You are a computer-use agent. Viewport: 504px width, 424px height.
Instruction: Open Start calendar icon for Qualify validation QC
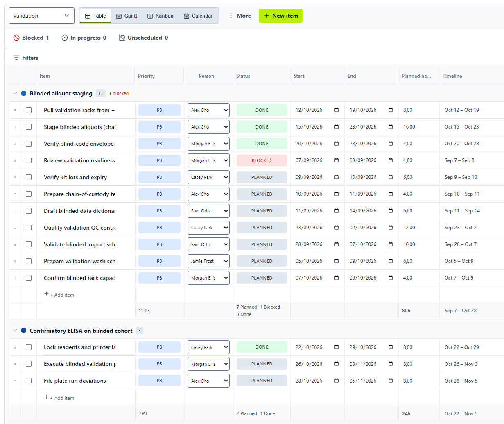click(337, 228)
